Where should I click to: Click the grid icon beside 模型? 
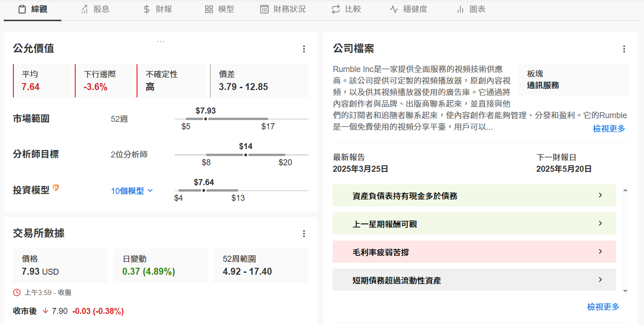click(209, 9)
